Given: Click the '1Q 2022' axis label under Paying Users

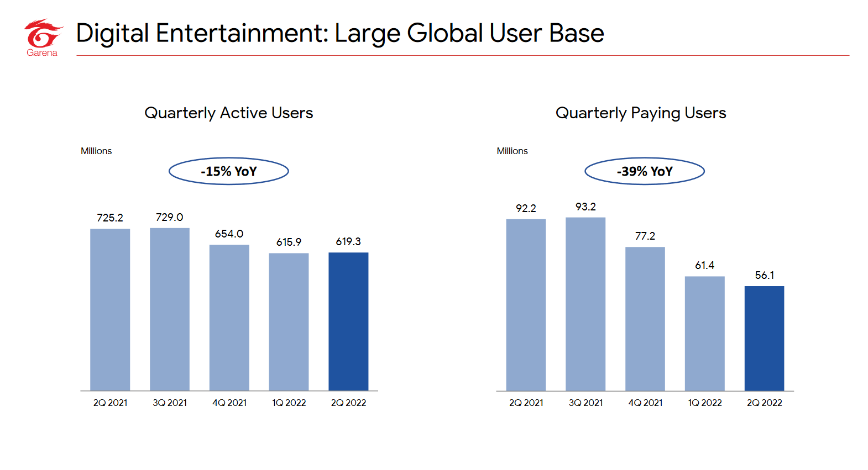Looking at the screenshot, I should [705, 403].
